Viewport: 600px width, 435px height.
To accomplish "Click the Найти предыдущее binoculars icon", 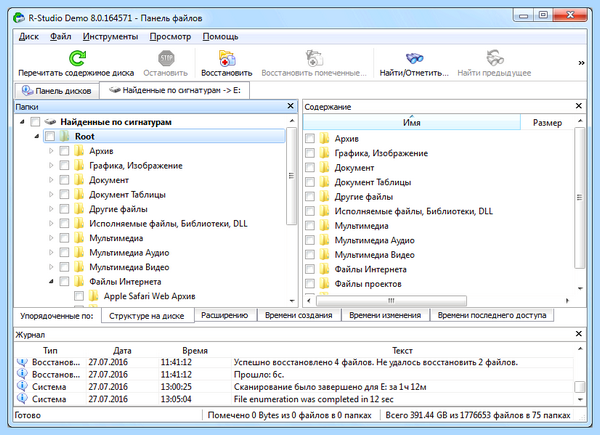I will (495, 58).
